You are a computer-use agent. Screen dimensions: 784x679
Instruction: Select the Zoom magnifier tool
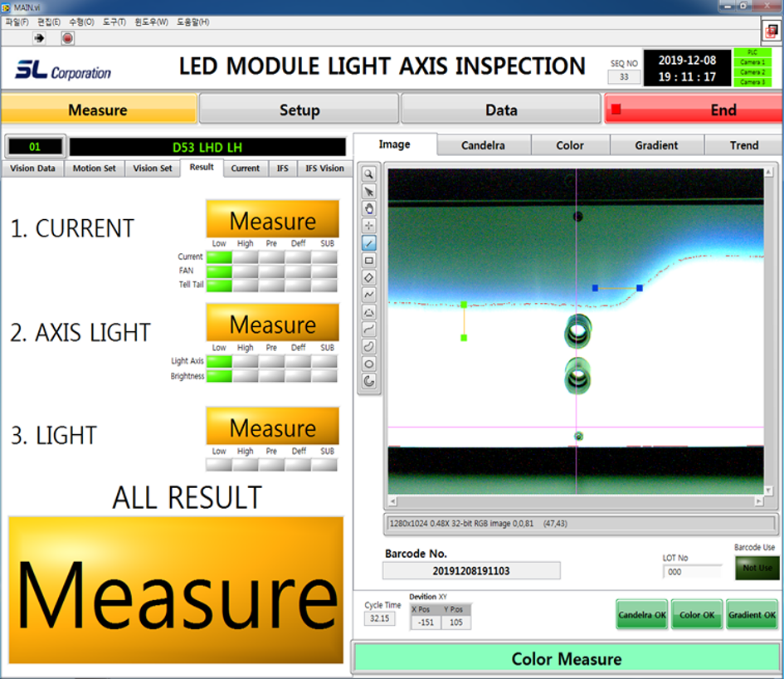click(x=368, y=174)
